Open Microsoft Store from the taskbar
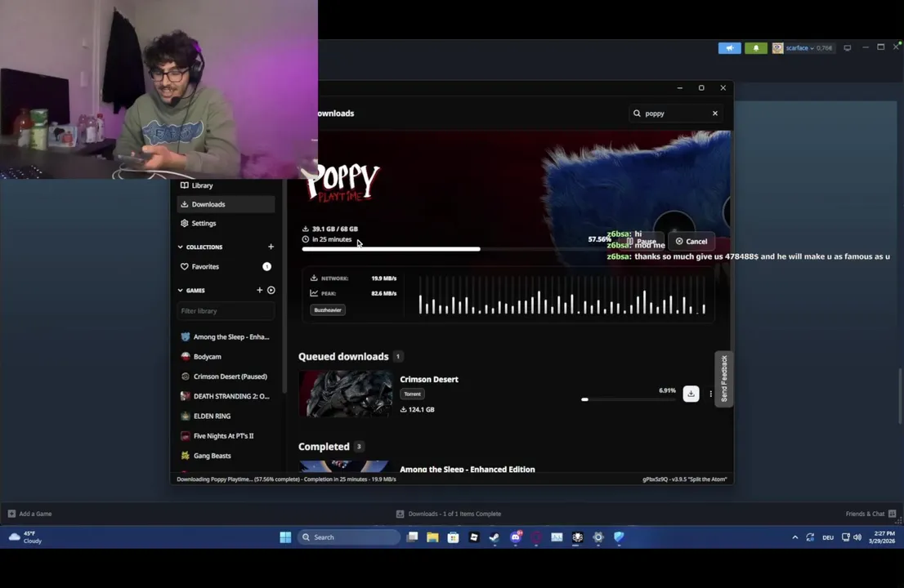This screenshot has width=904, height=588. click(x=453, y=537)
